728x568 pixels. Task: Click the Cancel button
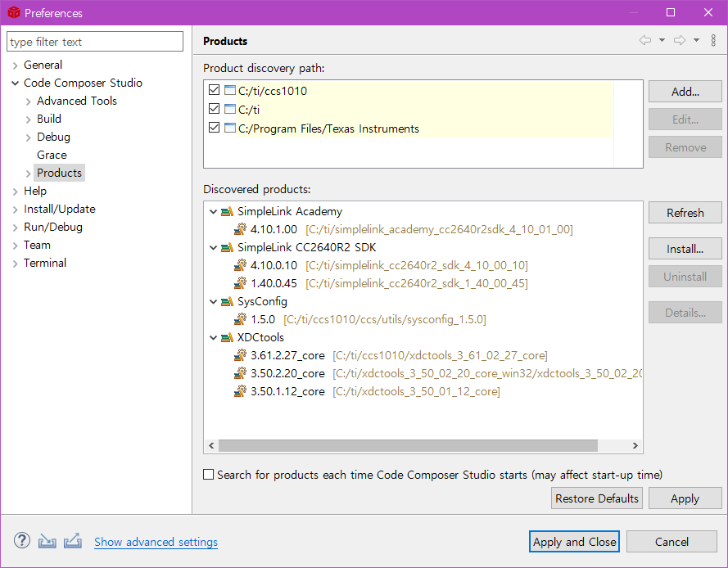671,542
